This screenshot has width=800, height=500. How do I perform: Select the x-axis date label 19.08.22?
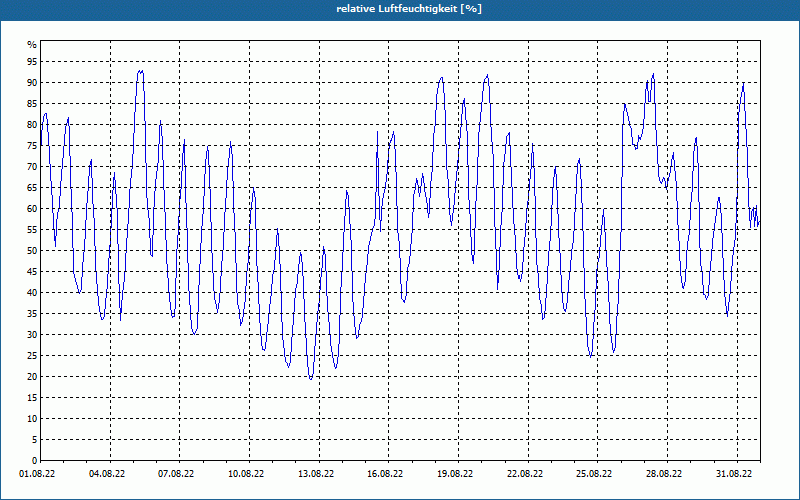pos(455,474)
